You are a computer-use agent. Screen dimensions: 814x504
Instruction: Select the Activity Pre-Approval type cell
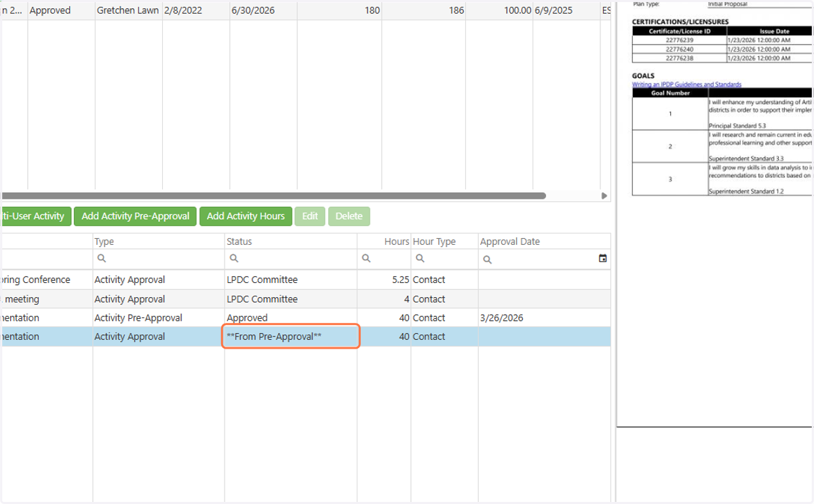[159, 317]
